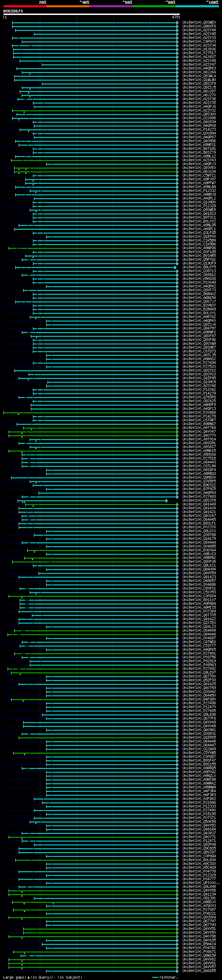Select the UniRef100_A8BDJ0 label
This screenshot has width=222, height=980.
199,902
